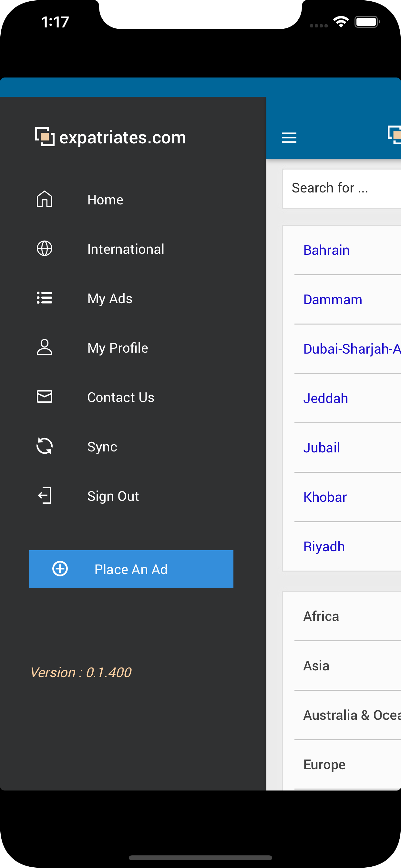Tap the My Ads list icon
This screenshot has width=401, height=868.
pos(45,298)
